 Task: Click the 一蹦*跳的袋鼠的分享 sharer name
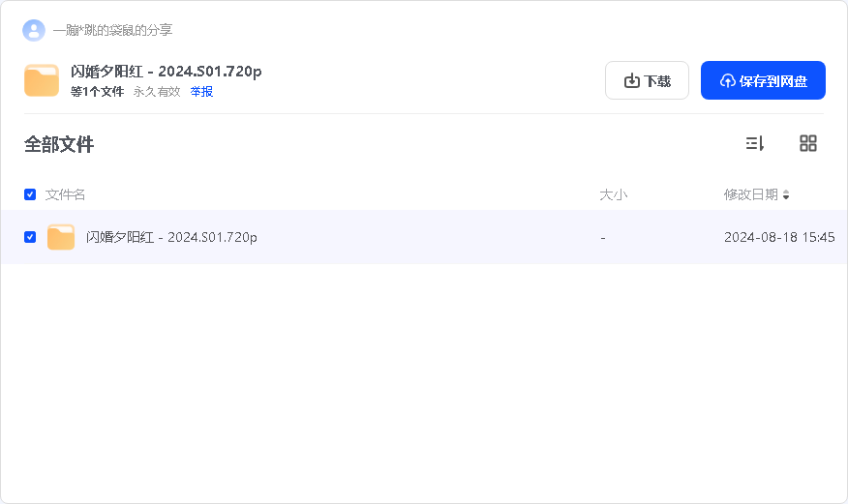coord(112,30)
